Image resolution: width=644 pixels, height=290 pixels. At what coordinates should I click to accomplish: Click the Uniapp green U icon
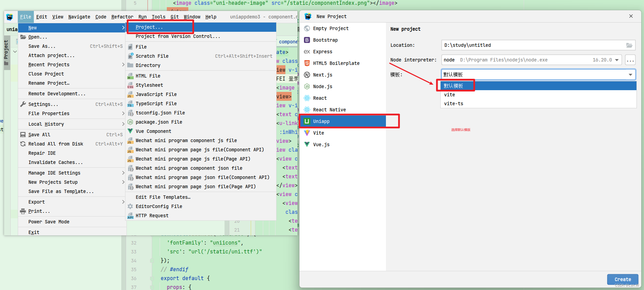click(x=307, y=121)
